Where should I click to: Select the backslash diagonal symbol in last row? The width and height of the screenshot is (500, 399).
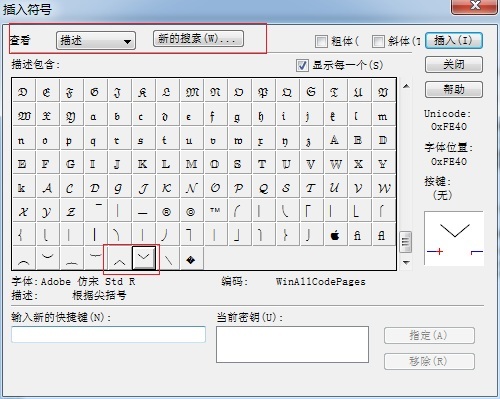click(x=168, y=259)
